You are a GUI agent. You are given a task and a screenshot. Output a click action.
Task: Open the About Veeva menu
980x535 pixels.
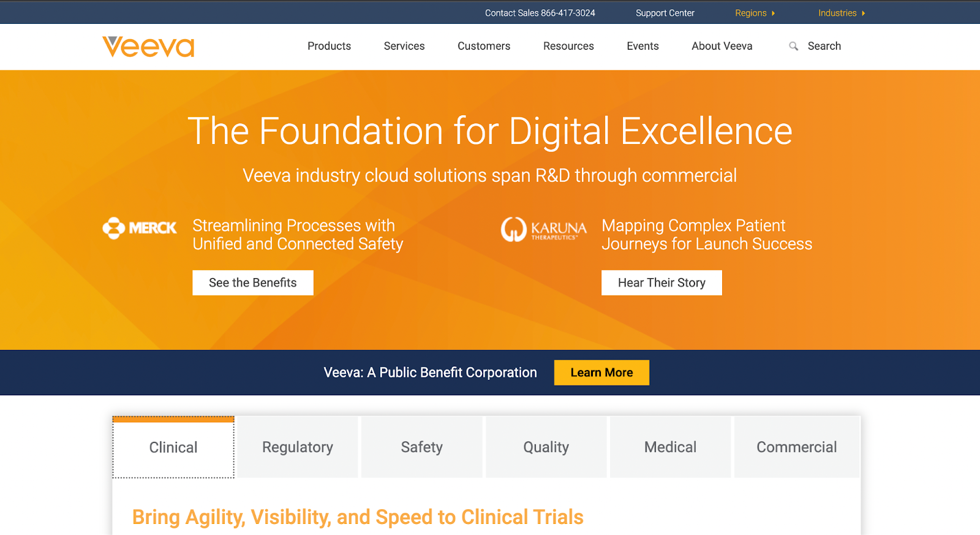pyautogui.click(x=722, y=46)
